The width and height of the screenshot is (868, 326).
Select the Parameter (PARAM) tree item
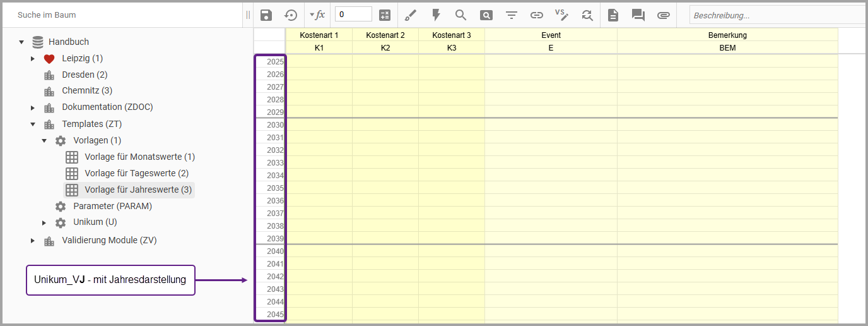point(112,206)
